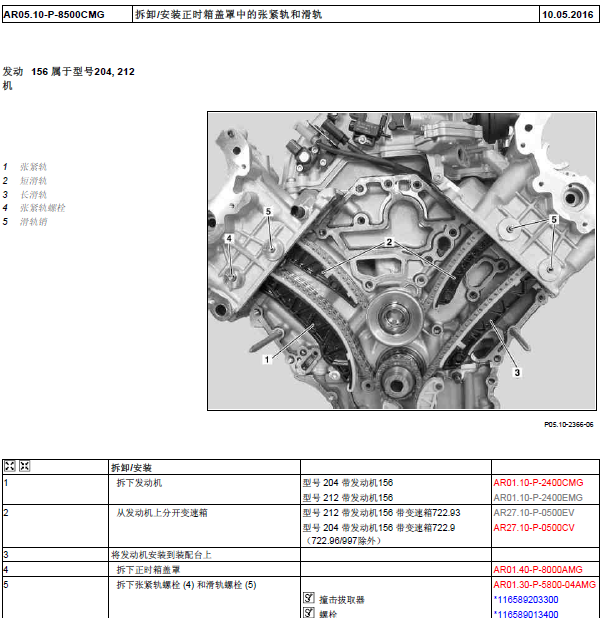Open link AR01.10-P-2400EMG
The height and width of the screenshot is (618, 600).
538,498
